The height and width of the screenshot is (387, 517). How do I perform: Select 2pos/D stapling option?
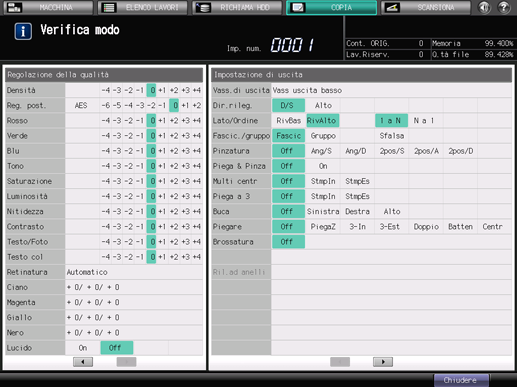460,151
